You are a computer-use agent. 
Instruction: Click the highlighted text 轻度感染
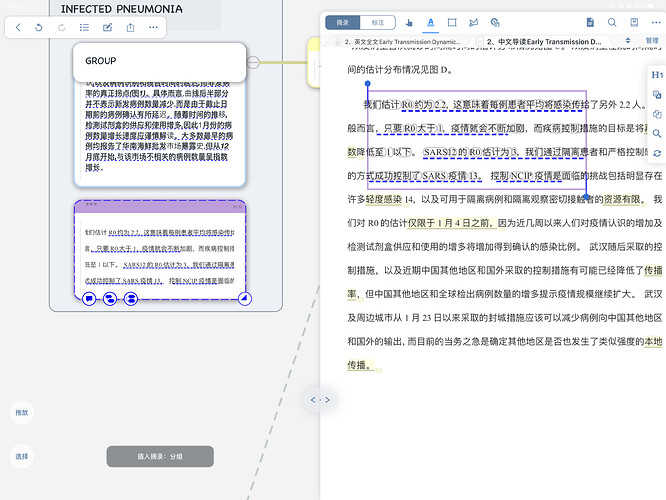[x=384, y=199]
